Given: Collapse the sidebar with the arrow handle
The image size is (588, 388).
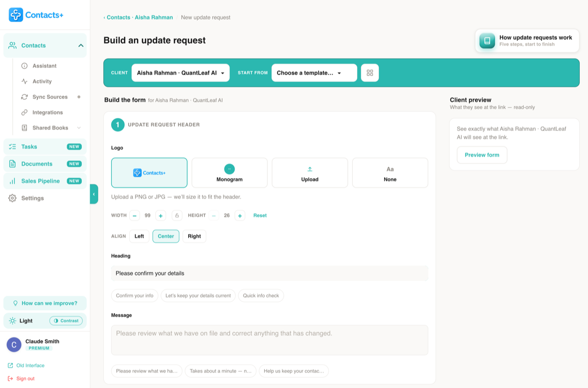Looking at the screenshot, I should (x=94, y=194).
